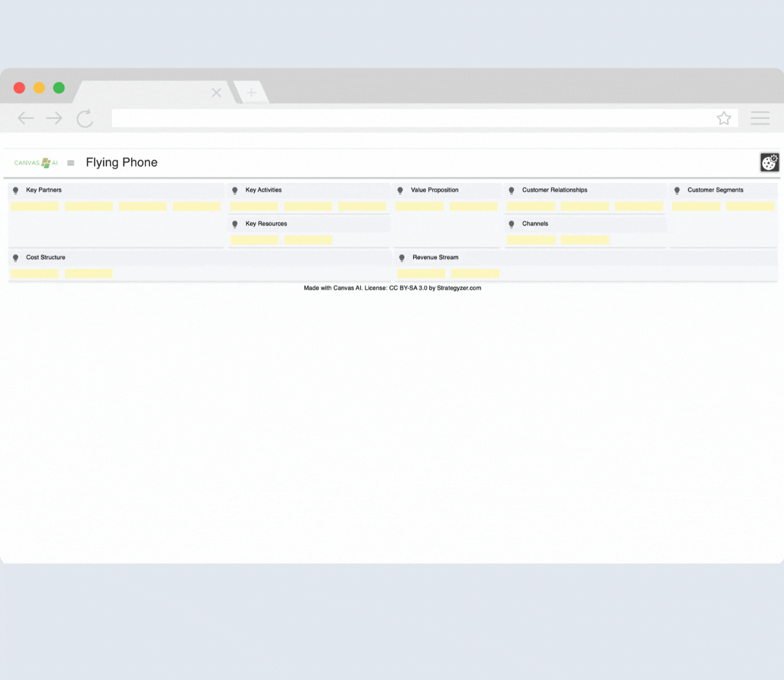The image size is (784, 680).
Task: Click the Revenue Stream lightbulb icon
Action: 402,258
